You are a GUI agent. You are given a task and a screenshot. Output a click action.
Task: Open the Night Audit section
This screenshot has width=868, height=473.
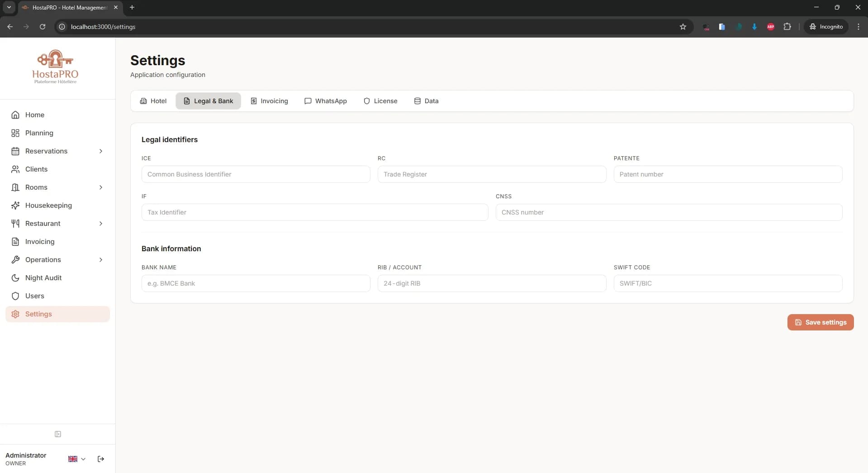pos(43,277)
